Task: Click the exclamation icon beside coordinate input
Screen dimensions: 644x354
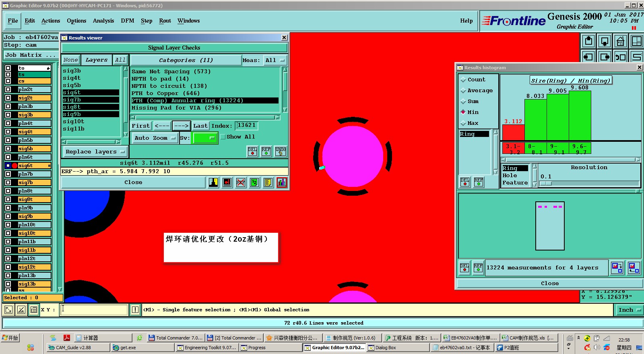Action: 135,310
